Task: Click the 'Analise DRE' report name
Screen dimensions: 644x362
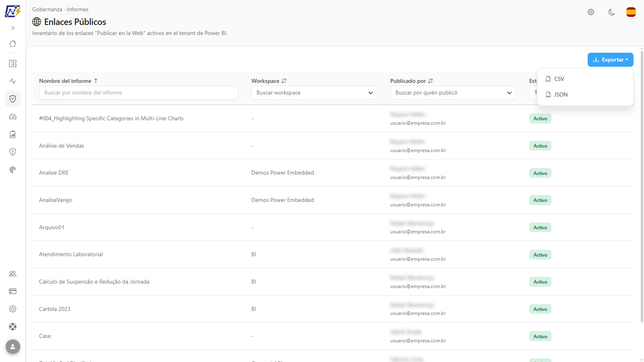Action: [54, 173]
